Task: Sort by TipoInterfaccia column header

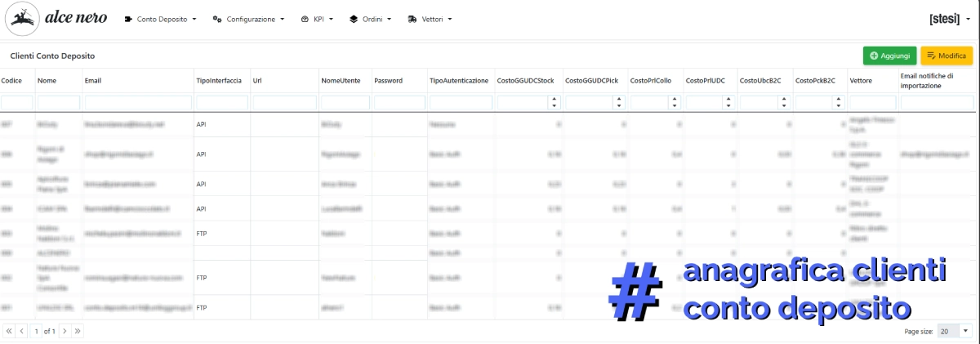Action: [x=219, y=81]
